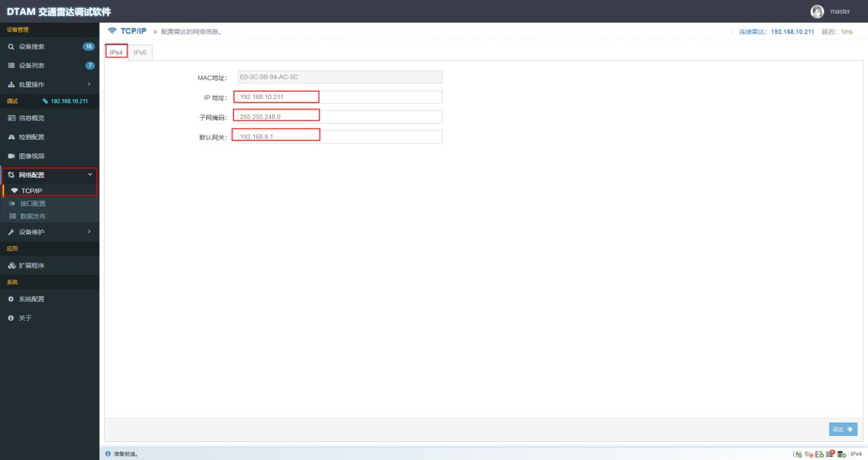Open 检测配置 detection settings
Screen dimensions: 868x460
coord(31,137)
